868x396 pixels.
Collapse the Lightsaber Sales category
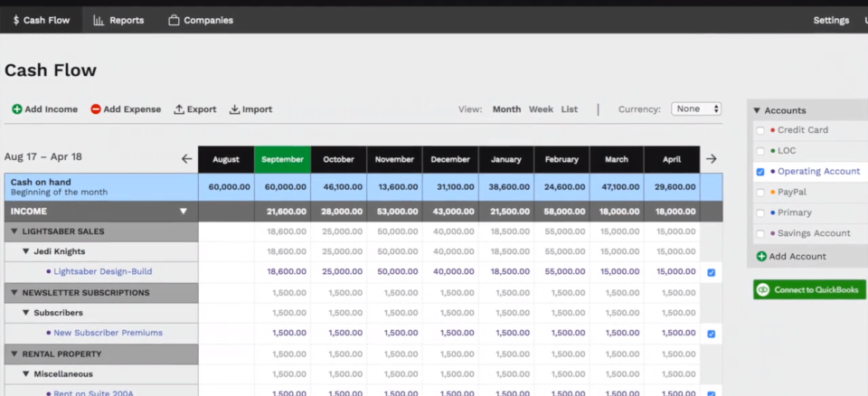[x=14, y=231]
